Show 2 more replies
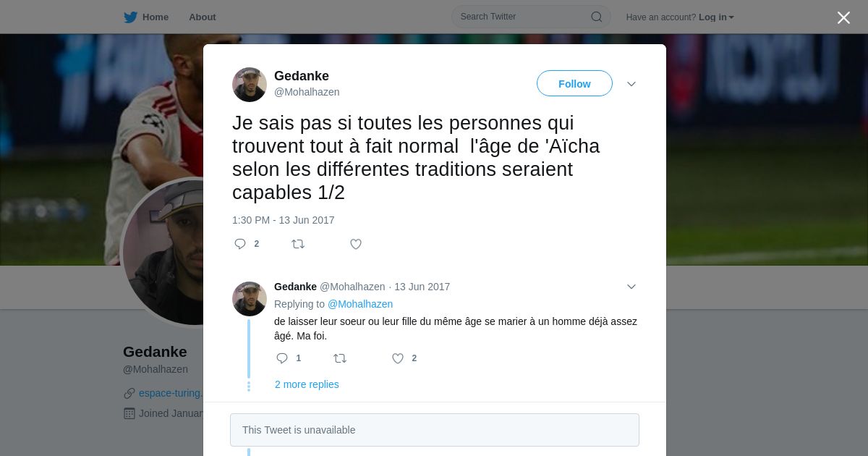868x456 pixels. pyautogui.click(x=307, y=384)
